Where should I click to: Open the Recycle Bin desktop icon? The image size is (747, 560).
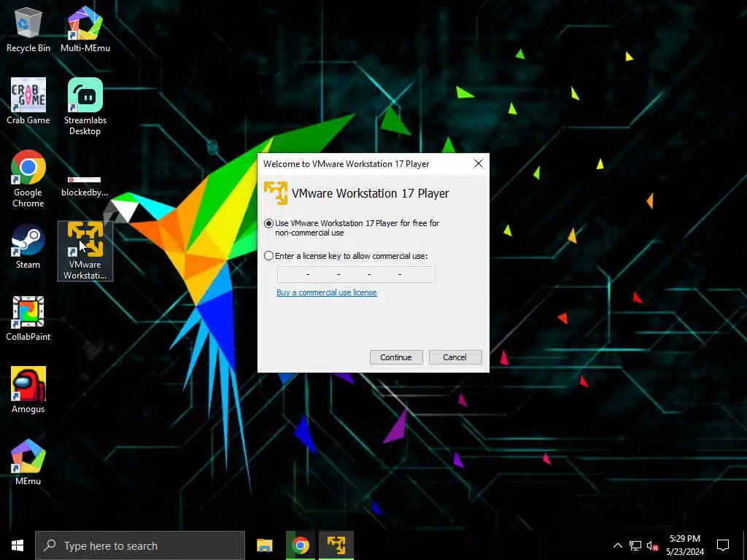click(28, 28)
